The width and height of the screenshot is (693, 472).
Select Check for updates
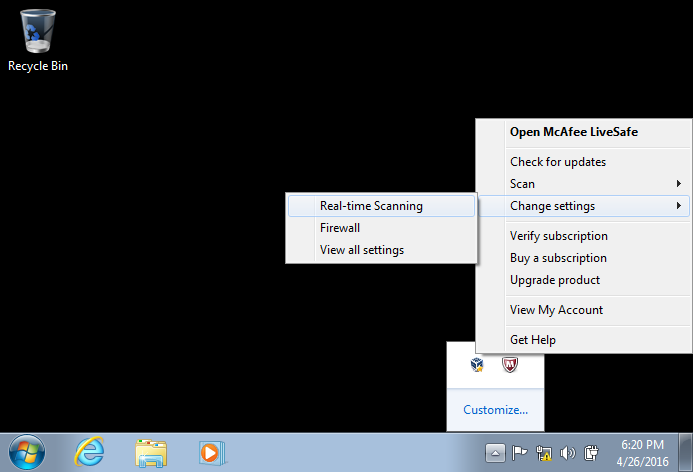(584, 162)
